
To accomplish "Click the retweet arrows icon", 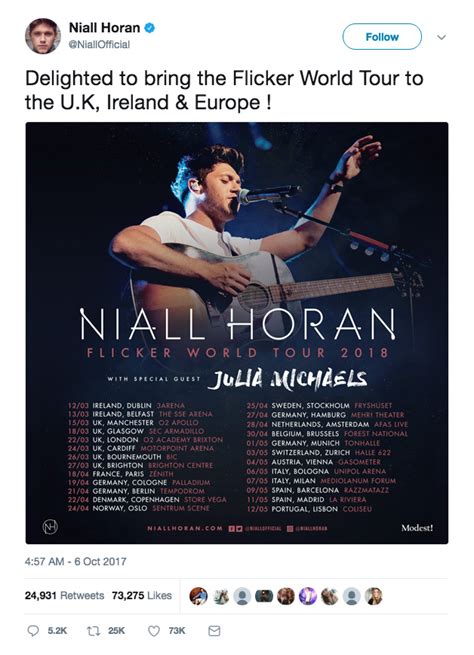I will tap(93, 630).
